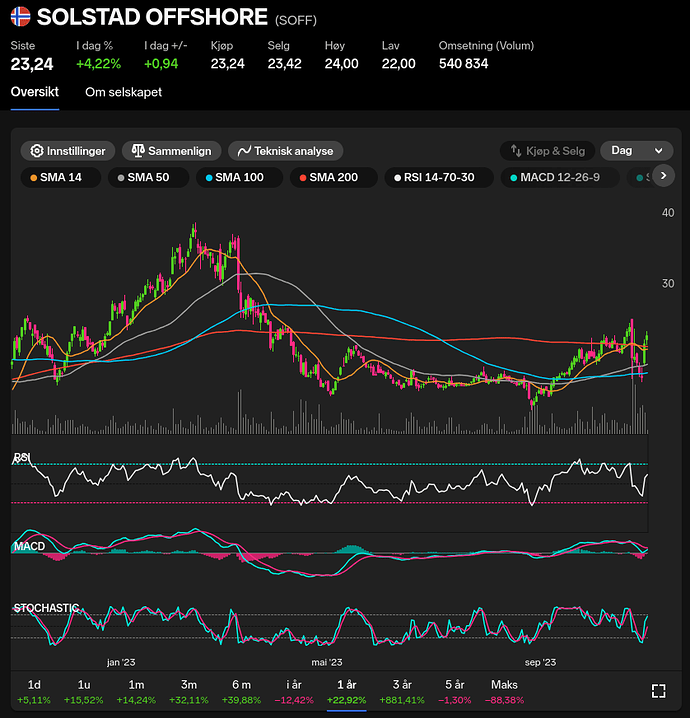Click the +4,22% daily change value
This screenshot has width=690, height=718.
tap(98, 64)
